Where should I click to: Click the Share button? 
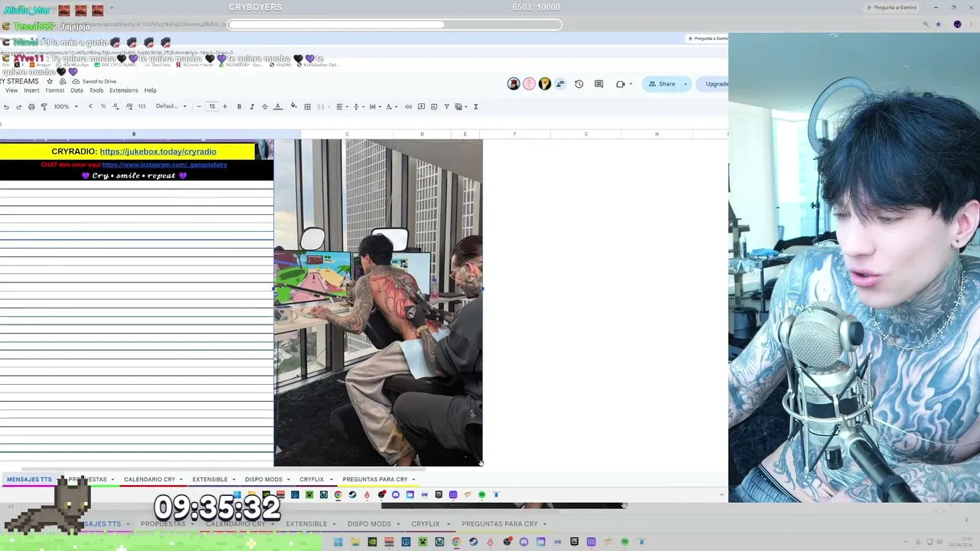(661, 84)
